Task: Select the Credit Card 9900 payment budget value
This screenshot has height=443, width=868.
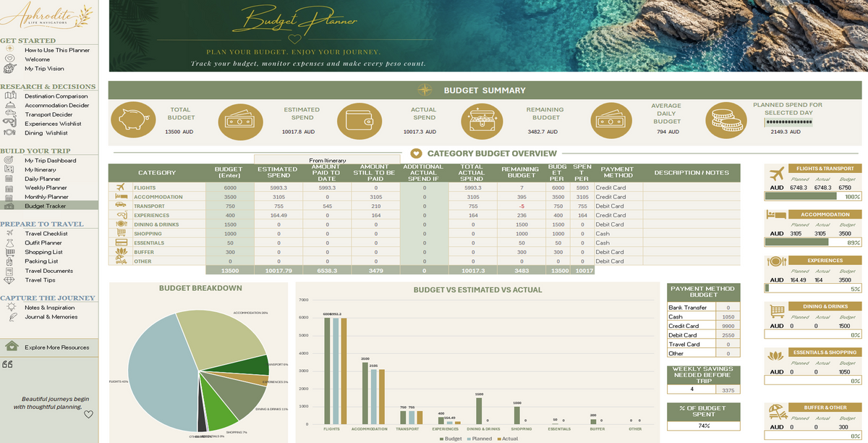Action: coord(728,326)
